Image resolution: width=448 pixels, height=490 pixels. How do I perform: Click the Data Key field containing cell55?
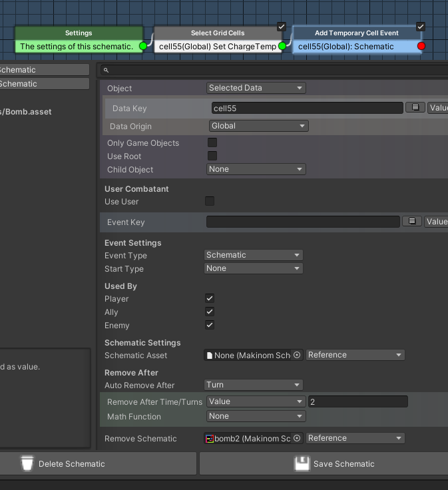(307, 108)
